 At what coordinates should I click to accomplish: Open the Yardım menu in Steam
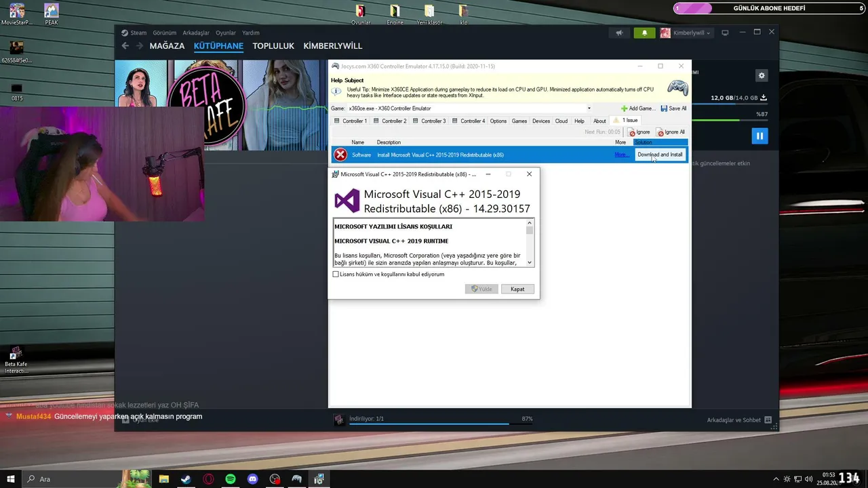(251, 33)
